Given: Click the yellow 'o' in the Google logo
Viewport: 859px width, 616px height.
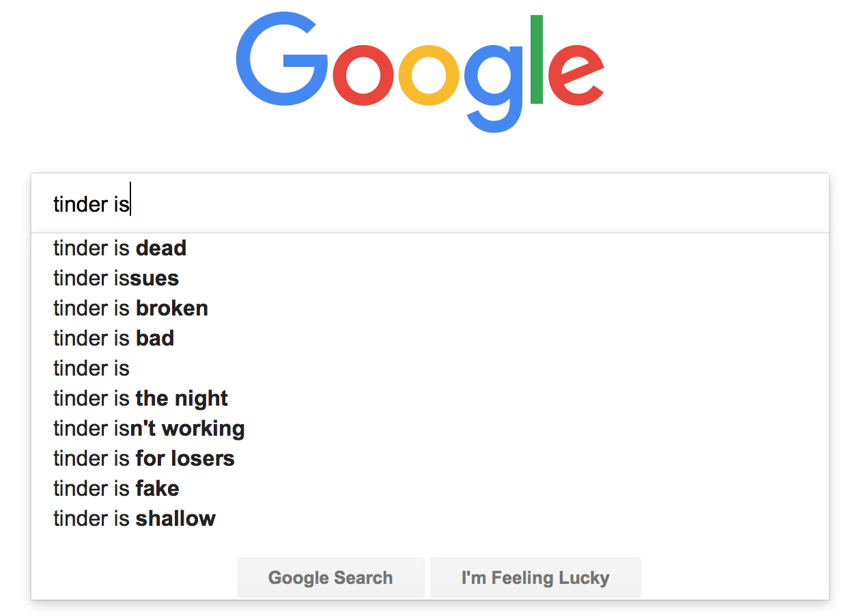Looking at the screenshot, I should click(429, 75).
